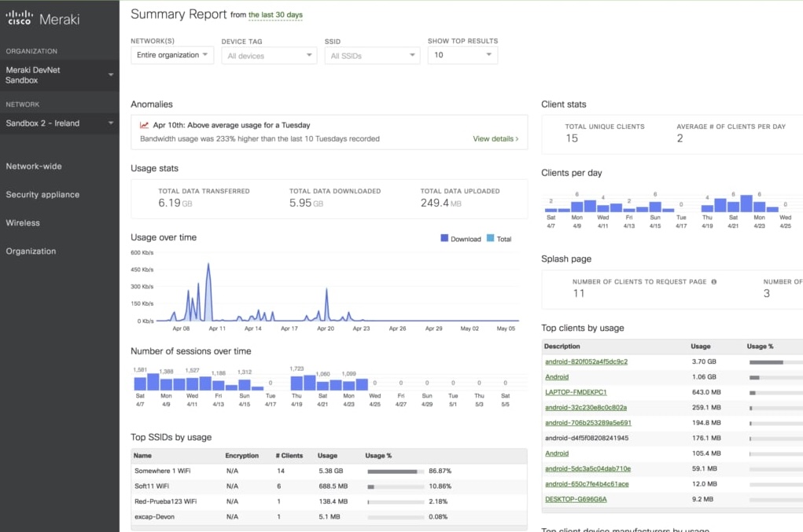The height and width of the screenshot is (532, 803).
Task: Click the last 30 days link
Action: (275, 15)
